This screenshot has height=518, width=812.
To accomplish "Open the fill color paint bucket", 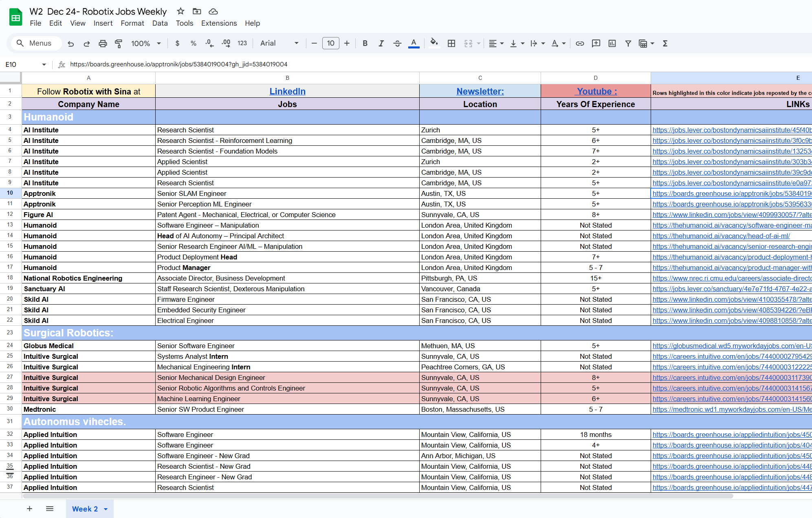I will pyautogui.click(x=434, y=44).
